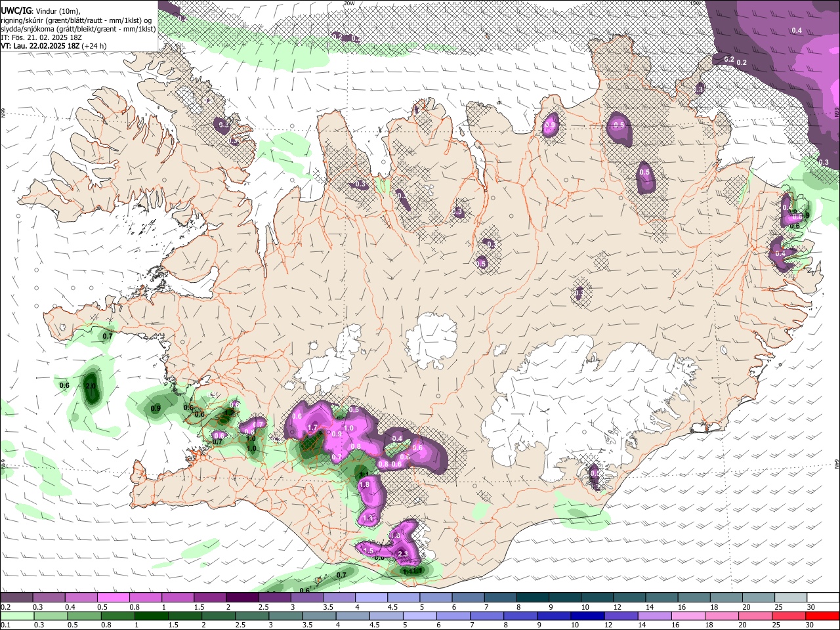This screenshot has width=840, height=630.
Task: Click the 20W longitude label at the top edge
Action: pos(349,3)
